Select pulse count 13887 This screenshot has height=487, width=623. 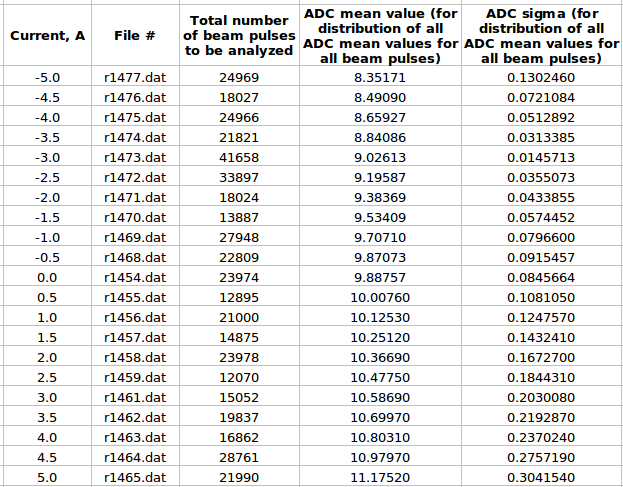coord(239,218)
